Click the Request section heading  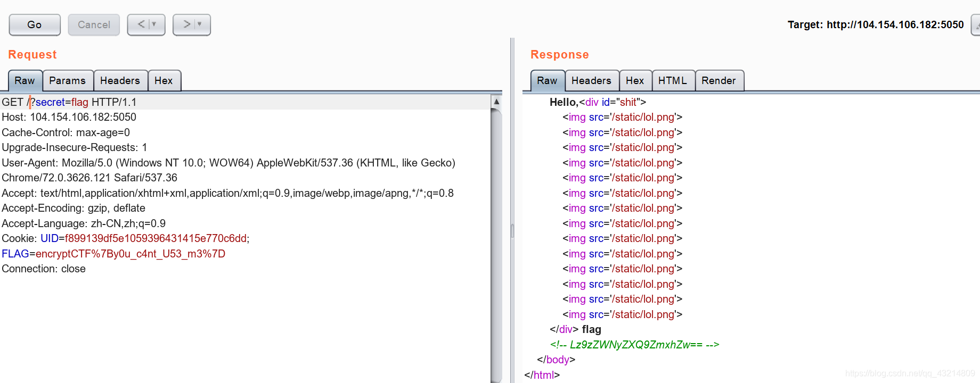(32, 55)
